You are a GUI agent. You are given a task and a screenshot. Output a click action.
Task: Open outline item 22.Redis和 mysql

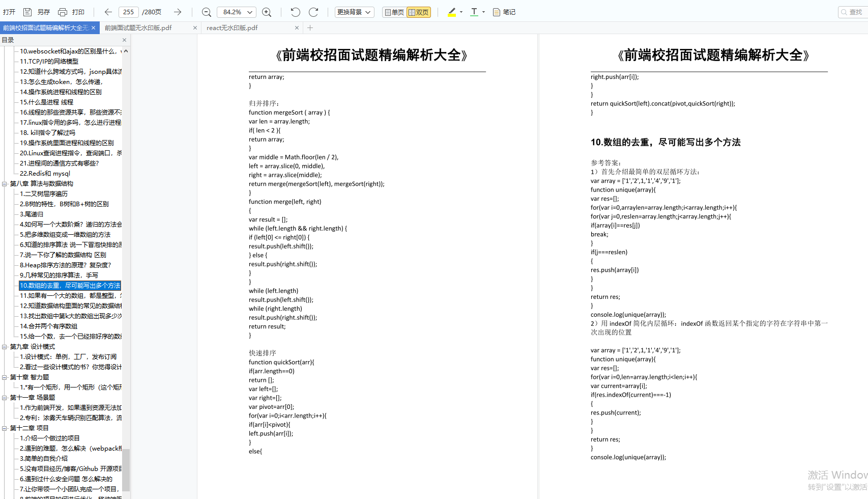click(x=45, y=173)
